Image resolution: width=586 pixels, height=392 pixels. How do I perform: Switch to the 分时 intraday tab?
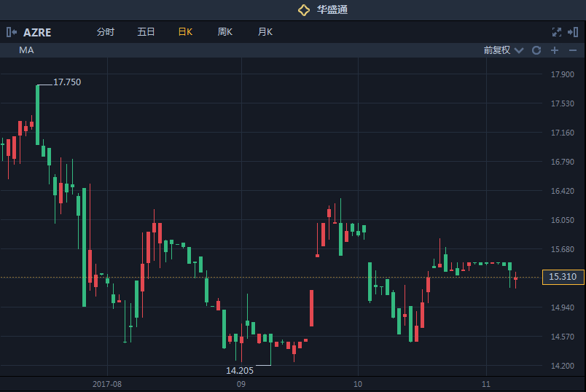106,32
